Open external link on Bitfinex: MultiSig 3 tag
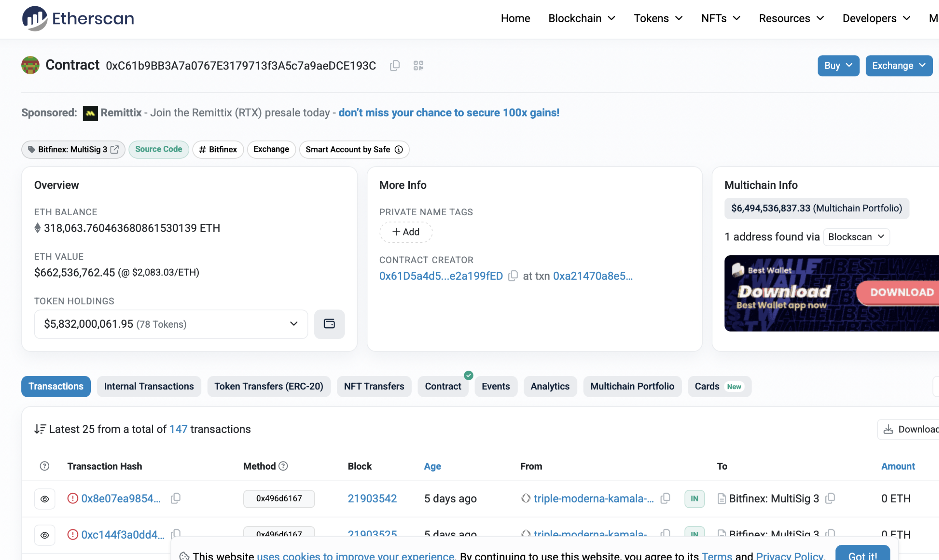Screen dimensions: 939x560 [114, 149]
